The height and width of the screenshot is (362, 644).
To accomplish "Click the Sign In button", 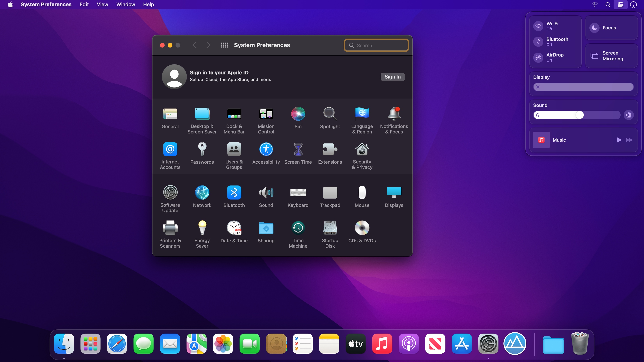I will click(392, 77).
